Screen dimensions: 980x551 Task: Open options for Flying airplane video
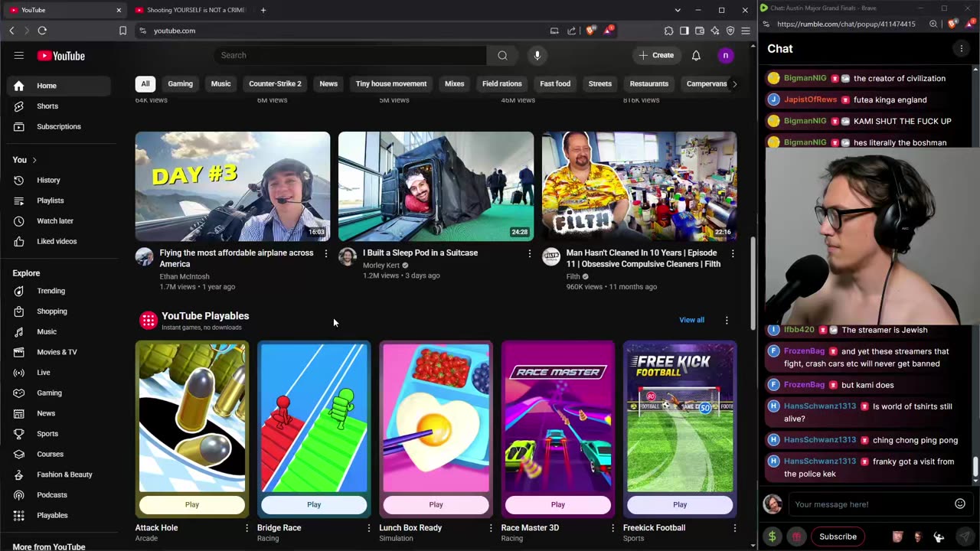(326, 253)
